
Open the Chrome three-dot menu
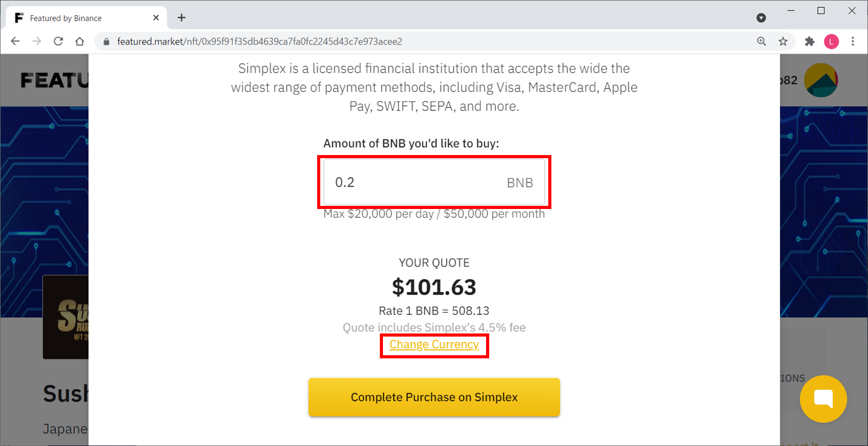tap(853, 41)
